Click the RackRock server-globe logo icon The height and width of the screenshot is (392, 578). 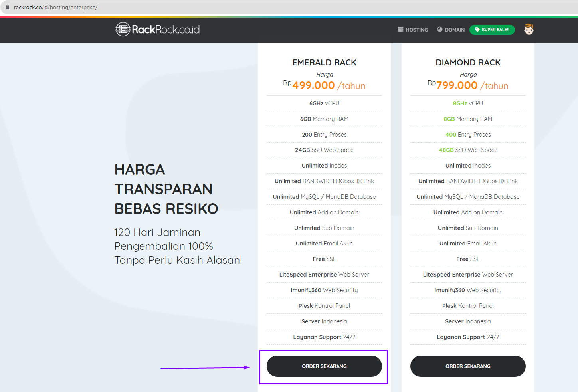123,29
